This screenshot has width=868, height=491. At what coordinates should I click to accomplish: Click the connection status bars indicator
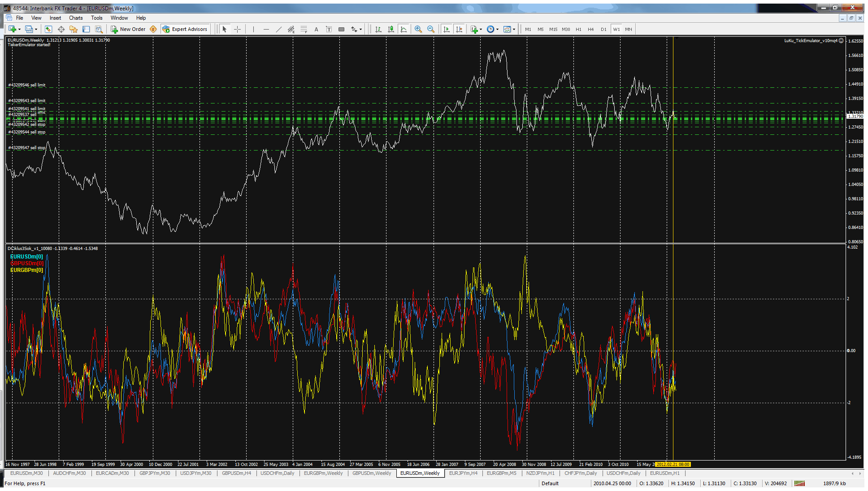pos(799,483)
